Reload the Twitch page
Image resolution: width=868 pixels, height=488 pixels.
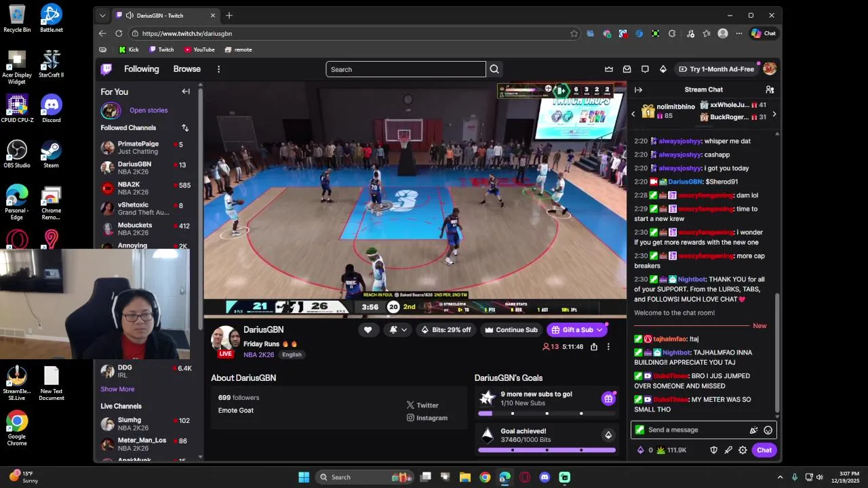[119, 33]
